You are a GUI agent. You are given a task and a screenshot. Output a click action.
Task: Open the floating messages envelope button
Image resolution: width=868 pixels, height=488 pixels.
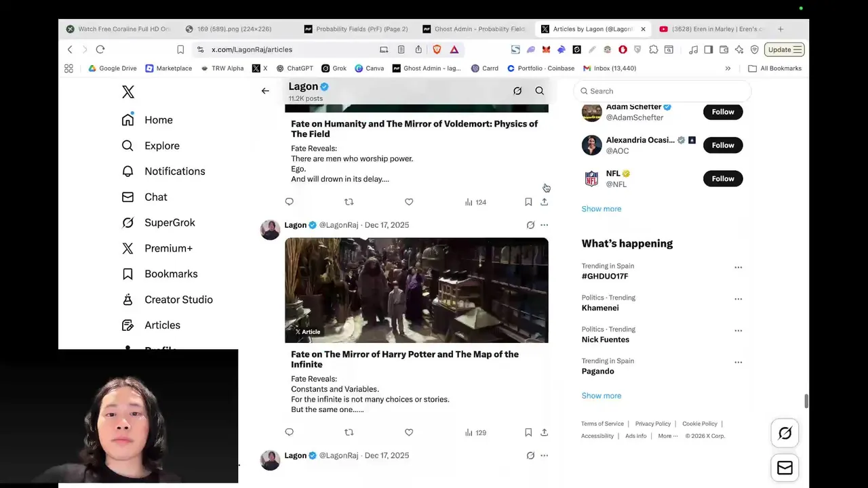(x=785, y=468)
